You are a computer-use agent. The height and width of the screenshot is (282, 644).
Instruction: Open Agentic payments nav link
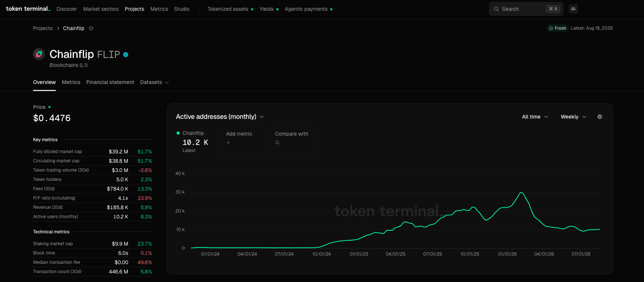(x=308, y=9)
